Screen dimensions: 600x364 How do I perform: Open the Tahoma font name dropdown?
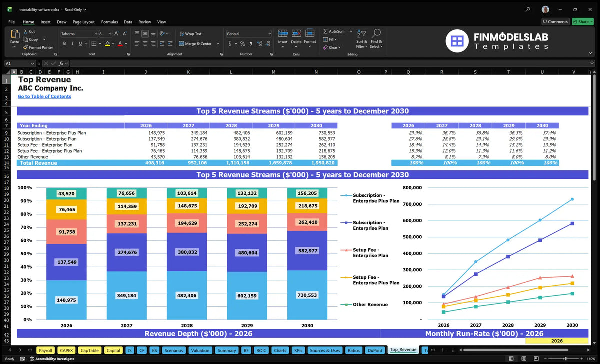[x=96, y=34]
